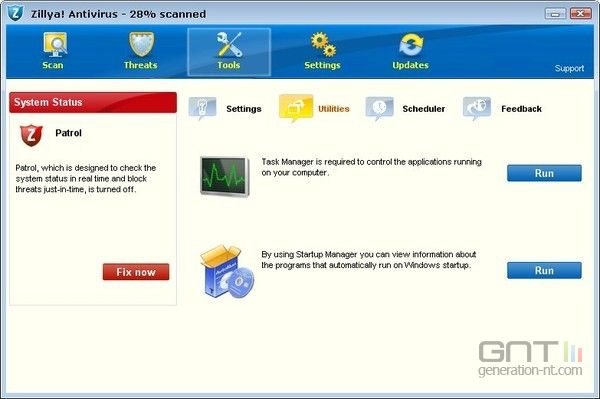Click the red Patrol shield icon

[x=31, y=135]
